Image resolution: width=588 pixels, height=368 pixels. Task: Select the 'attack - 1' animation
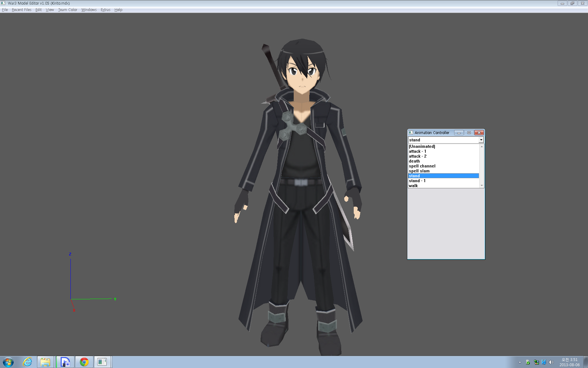[x=443, y=151]
